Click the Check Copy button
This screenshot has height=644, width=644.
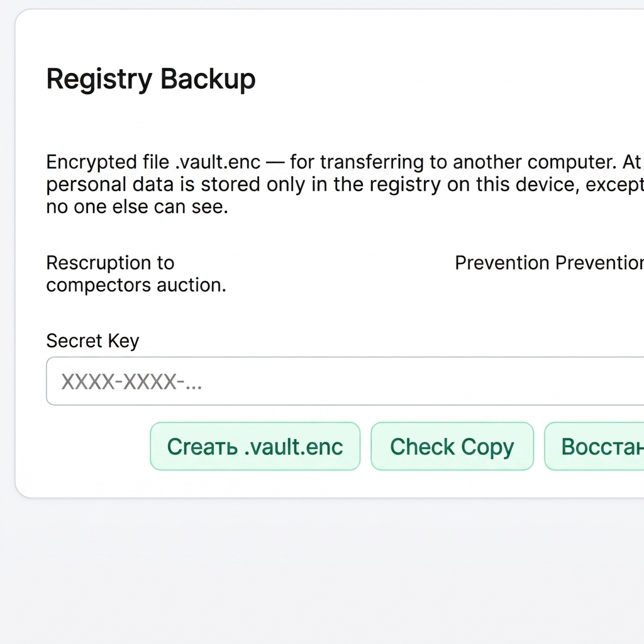452,446
